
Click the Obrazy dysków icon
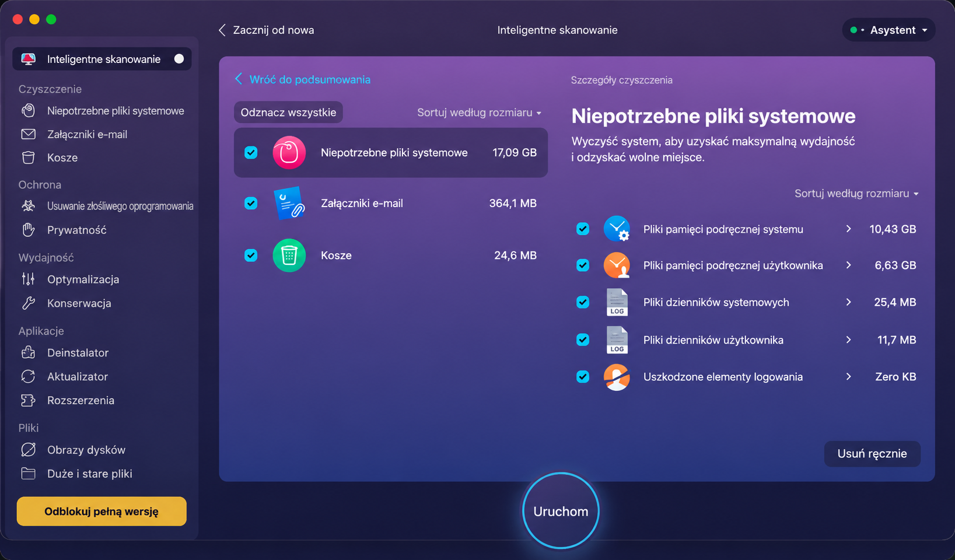pyautogui.click(x=28, y=450)
